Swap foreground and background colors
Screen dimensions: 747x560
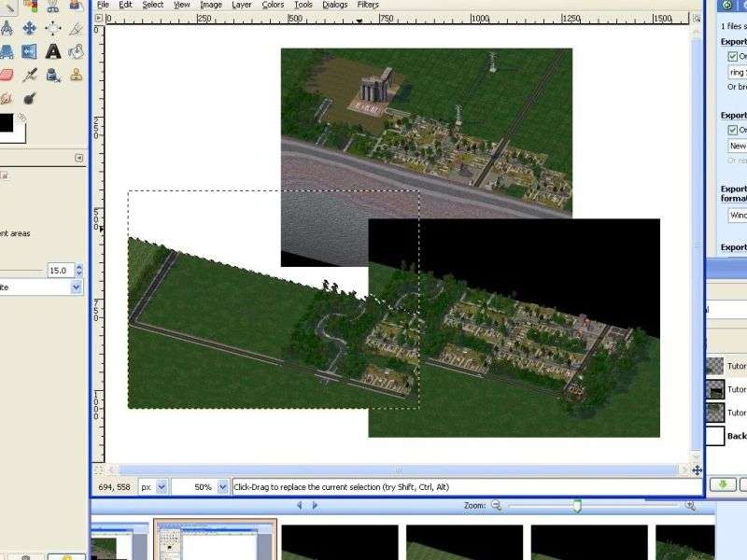click(x=21, y=118)
